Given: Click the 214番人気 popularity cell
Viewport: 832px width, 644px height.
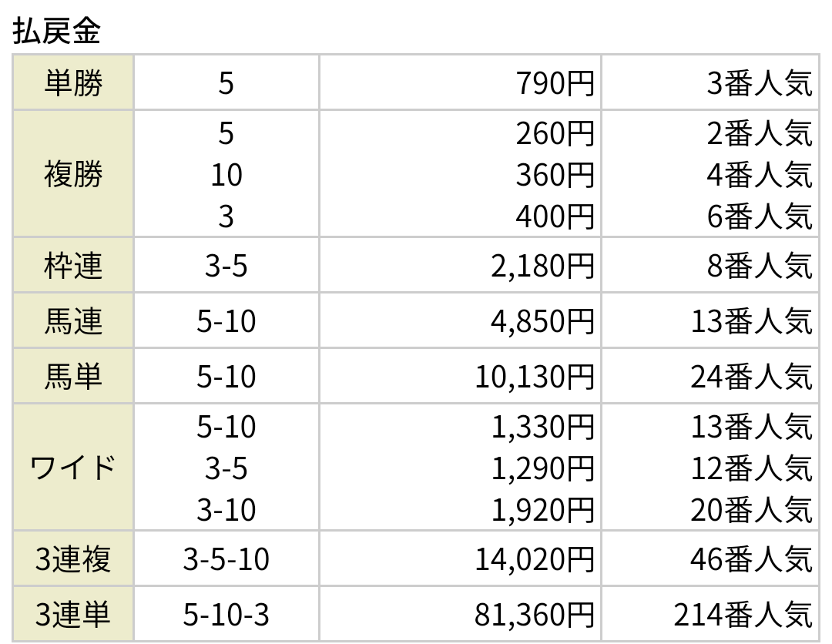Looking at the screenshot, I should [x=743, y=615].
